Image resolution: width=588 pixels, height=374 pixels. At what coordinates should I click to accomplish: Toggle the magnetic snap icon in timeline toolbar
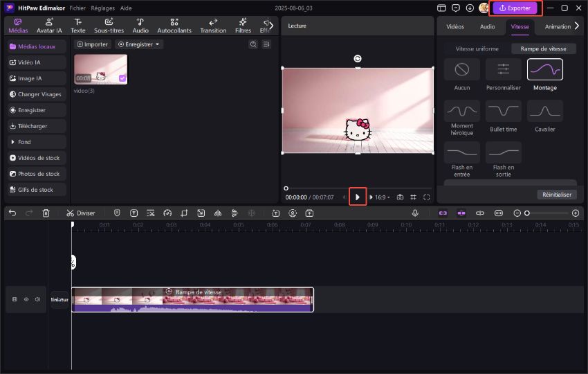[461, 213]
